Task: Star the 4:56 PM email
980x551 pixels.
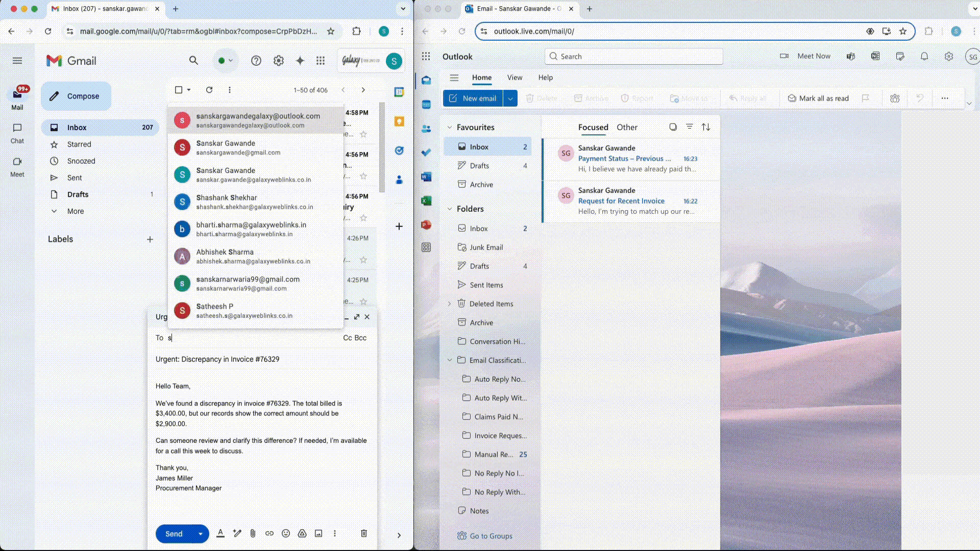Action: point(363,176)
